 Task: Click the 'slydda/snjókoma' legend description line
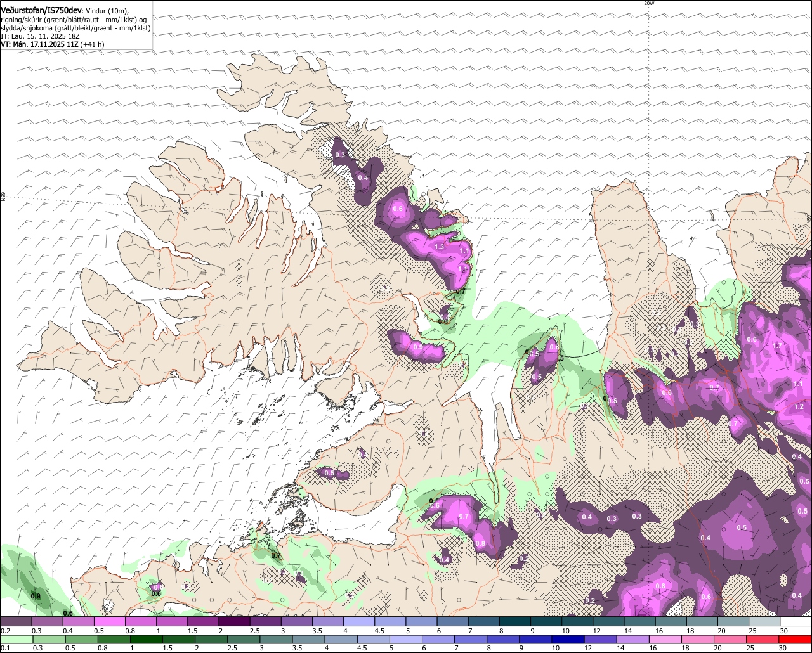point(75,28)
